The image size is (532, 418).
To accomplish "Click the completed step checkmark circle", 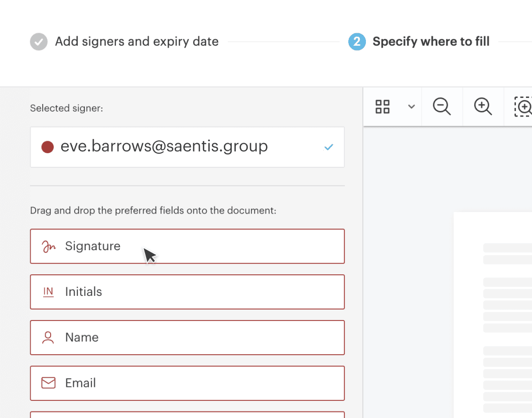I will (x=39, y=42).
